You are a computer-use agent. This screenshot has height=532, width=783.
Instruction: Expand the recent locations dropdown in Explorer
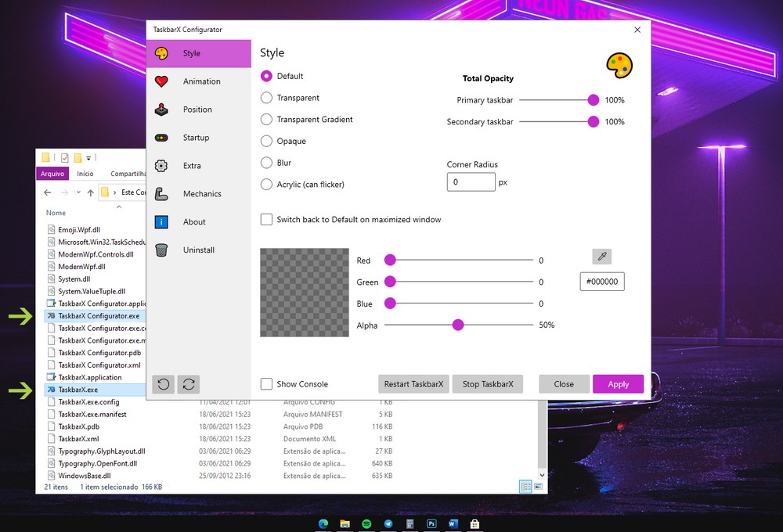tap(78, 192)
